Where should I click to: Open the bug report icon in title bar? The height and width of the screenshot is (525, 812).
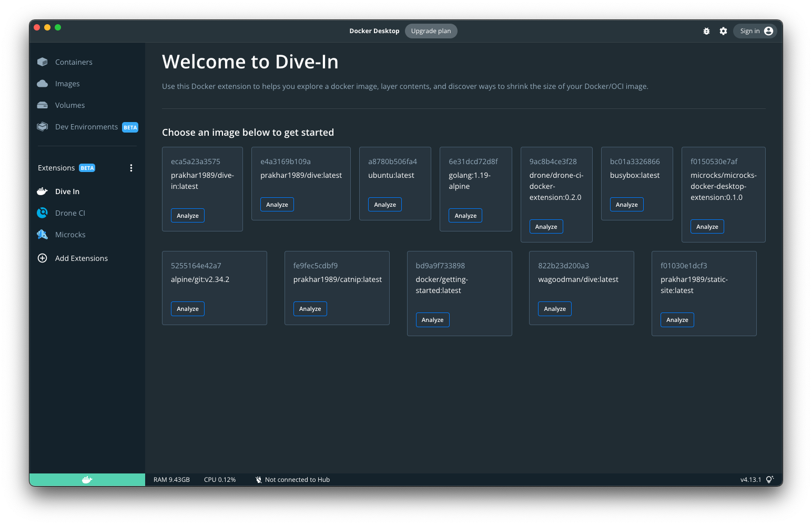tap(706, 31)
